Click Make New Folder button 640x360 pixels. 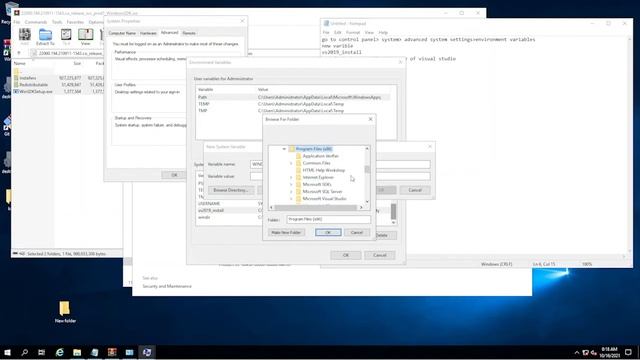click(286, 232)
